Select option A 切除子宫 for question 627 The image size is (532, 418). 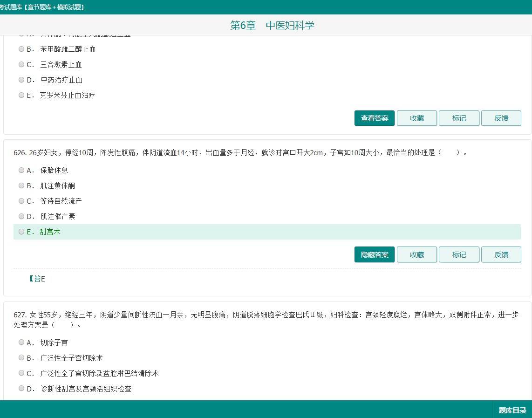pyautogui.click(x=21, y=343)
